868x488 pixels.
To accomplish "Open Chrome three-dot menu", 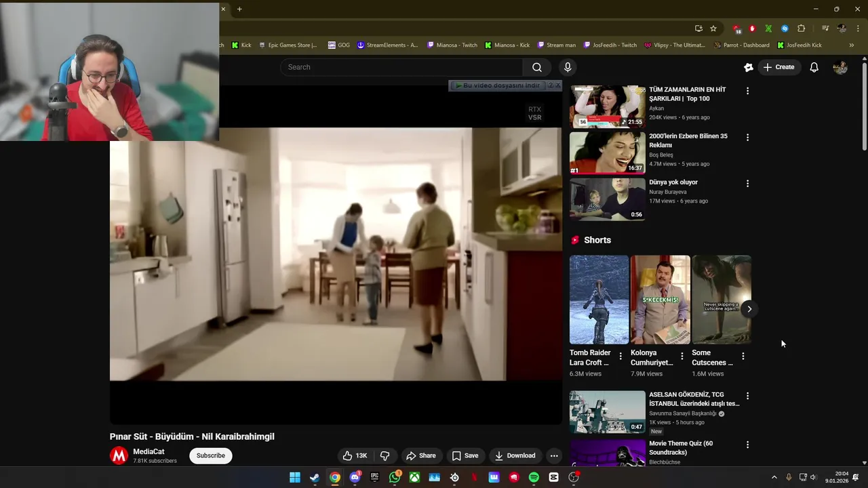I will pos(858,28).
